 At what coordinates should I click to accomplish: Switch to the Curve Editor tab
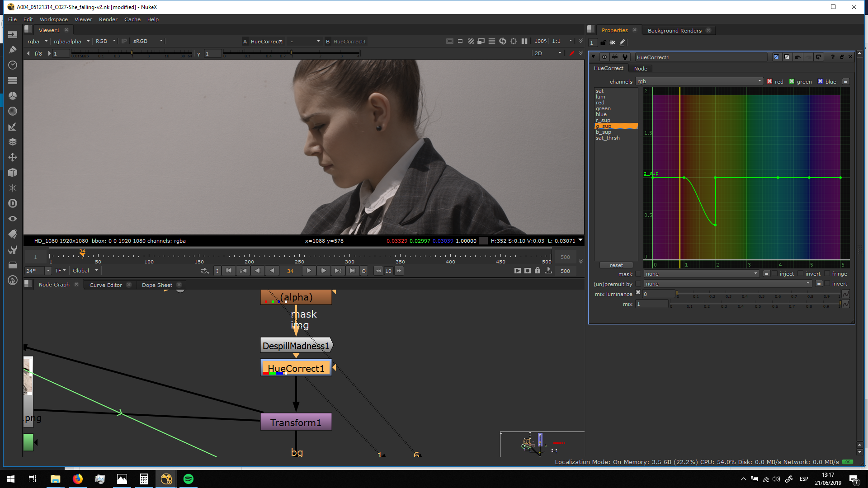[105, 285]
